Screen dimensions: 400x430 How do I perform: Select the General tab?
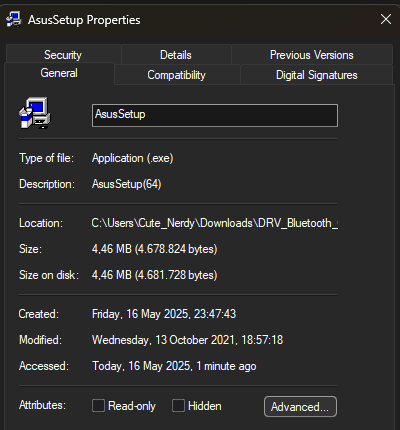pos(59,73)
